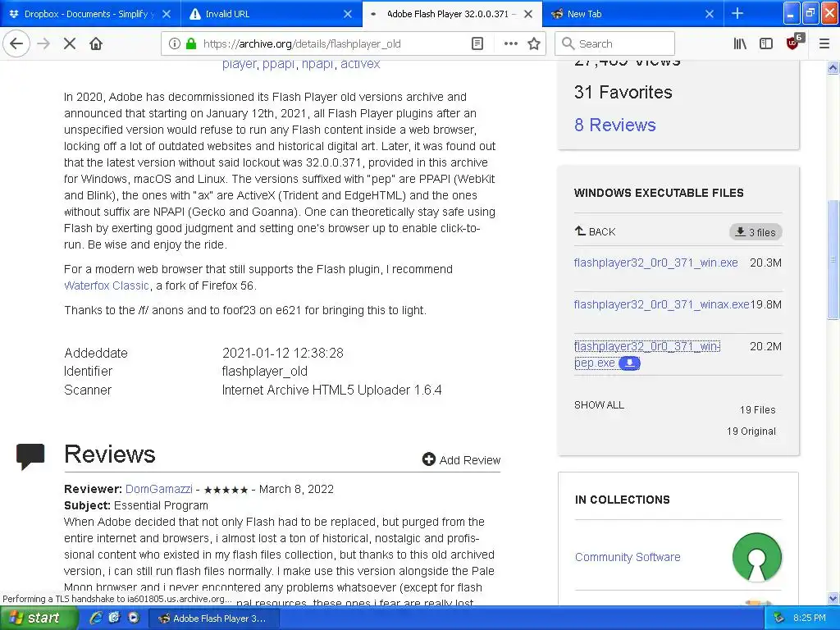The image size is (840, 630).
Task: Open the uBlock Origin extension icon
Action: 793,43
